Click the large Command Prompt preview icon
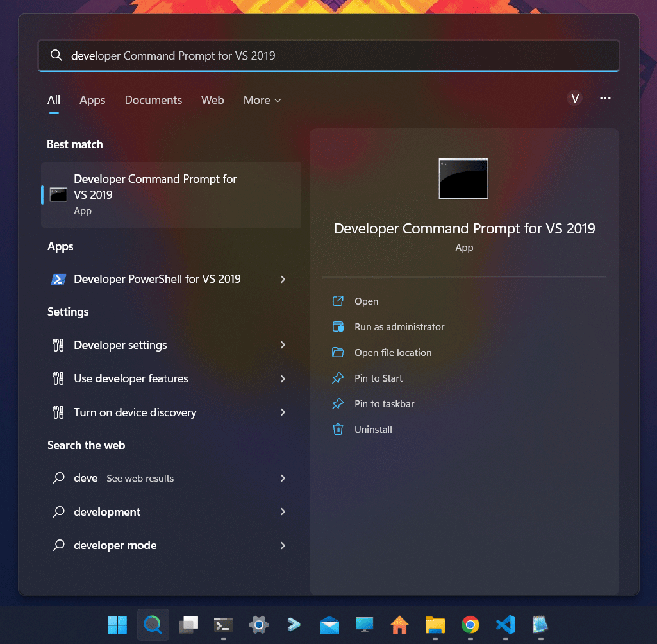 pyautogui.click(x=463, y=178)
